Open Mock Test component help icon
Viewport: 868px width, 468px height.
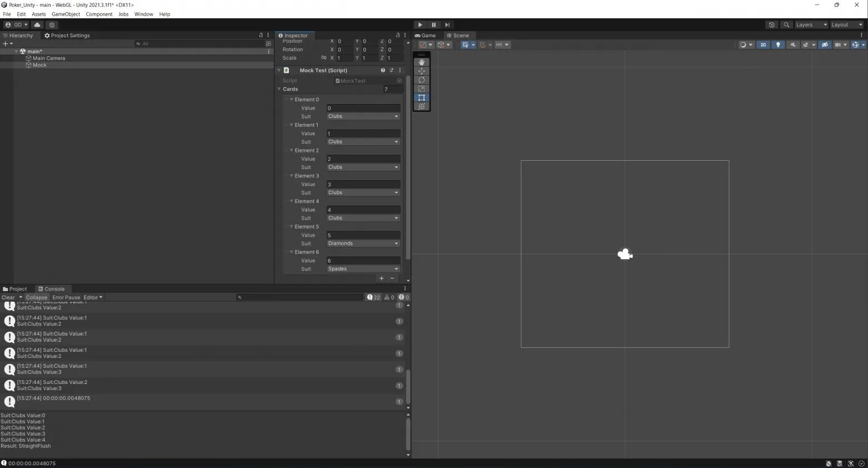click(383, 70)
